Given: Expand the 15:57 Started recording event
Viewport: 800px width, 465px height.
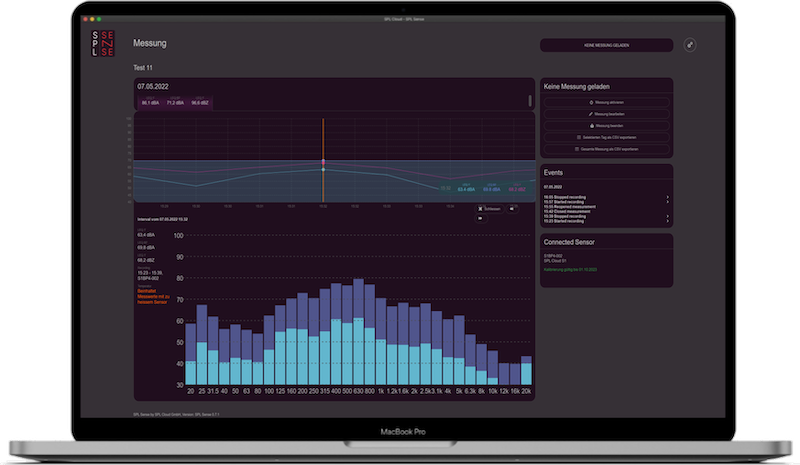Looking at the screenshot, I should [x=667, y=202].
